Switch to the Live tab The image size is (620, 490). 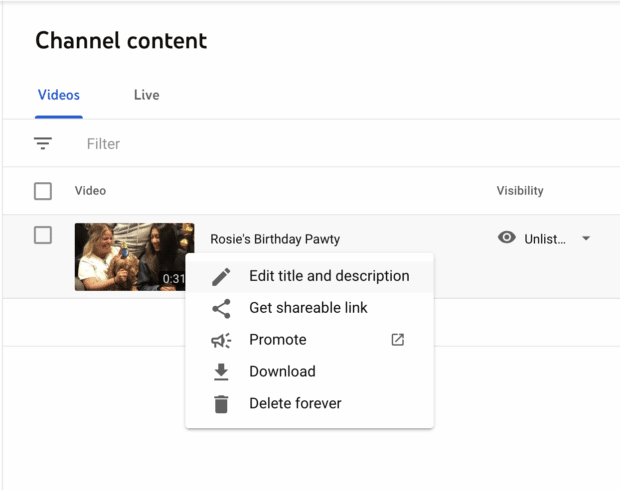point(146,95)
